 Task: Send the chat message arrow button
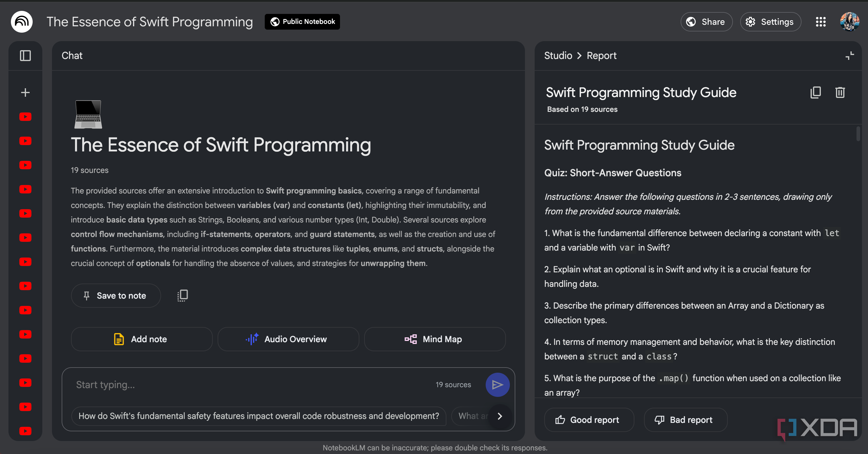click(497, 384)
